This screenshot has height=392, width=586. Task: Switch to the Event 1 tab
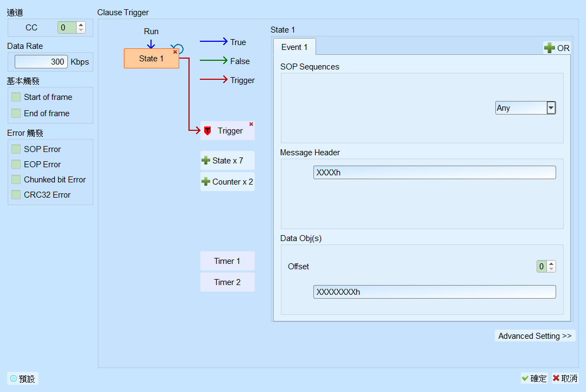(294, 47)
